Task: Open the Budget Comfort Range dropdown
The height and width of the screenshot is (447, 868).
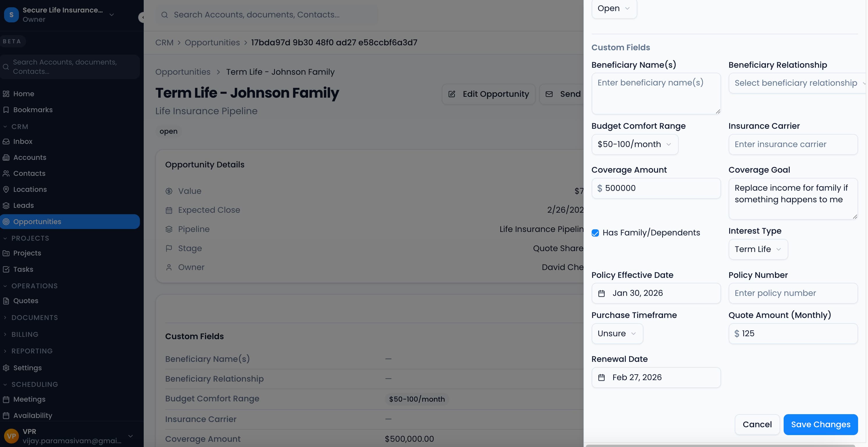Action: tap(634, 144)
